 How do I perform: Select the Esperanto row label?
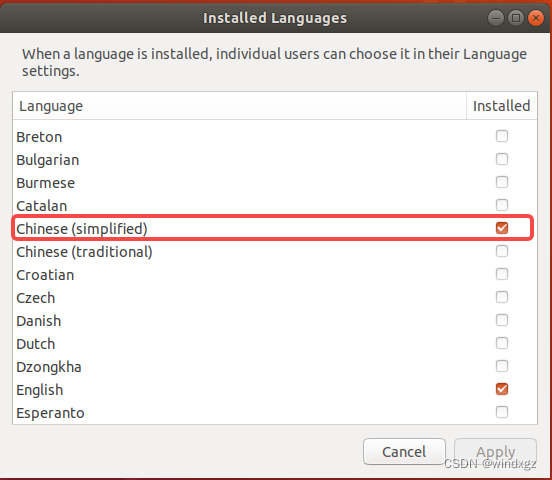(50, 413)
